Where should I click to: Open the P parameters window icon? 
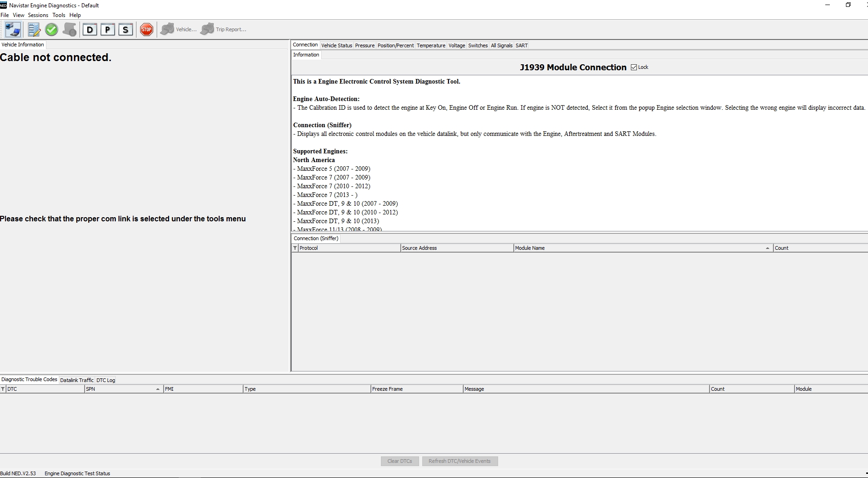coord(108,29)
